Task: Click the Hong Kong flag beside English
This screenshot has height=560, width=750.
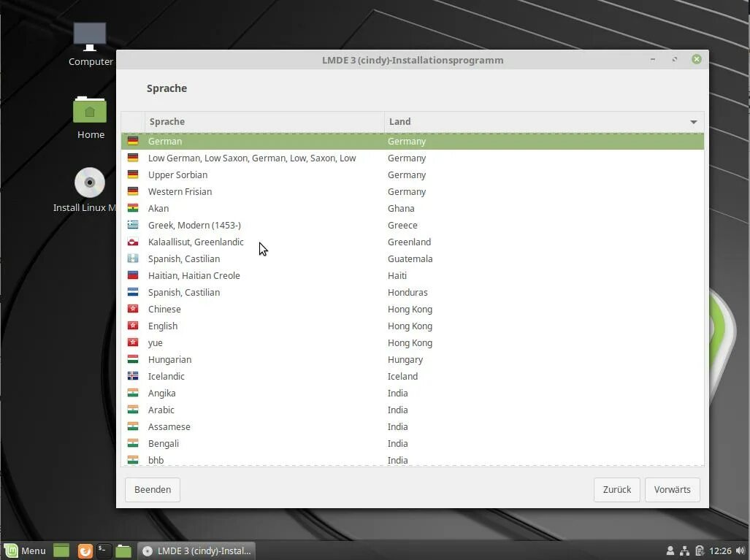Action: click(133, 326)
